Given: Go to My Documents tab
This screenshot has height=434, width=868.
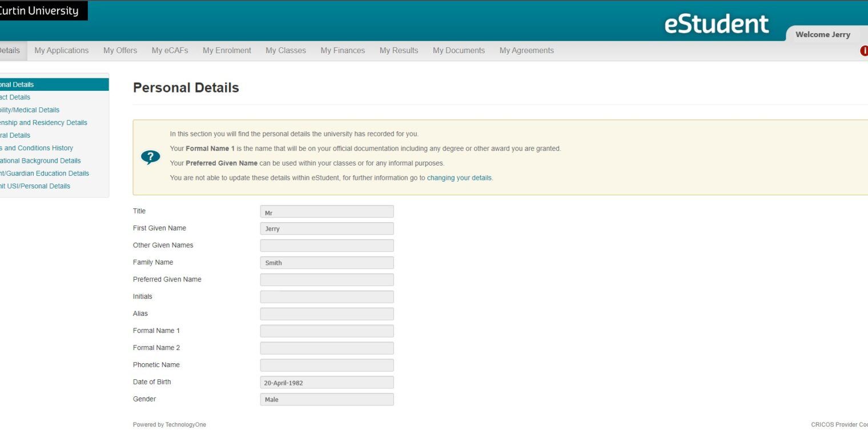Looking at the screenshot, I should 459,50.
